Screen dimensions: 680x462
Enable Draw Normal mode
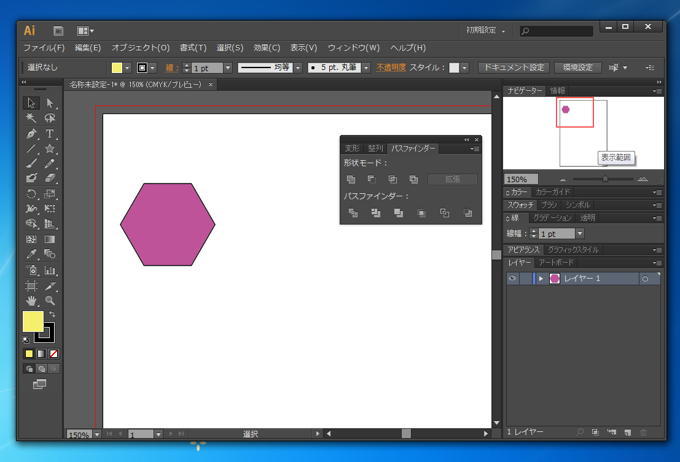(29, 369)
